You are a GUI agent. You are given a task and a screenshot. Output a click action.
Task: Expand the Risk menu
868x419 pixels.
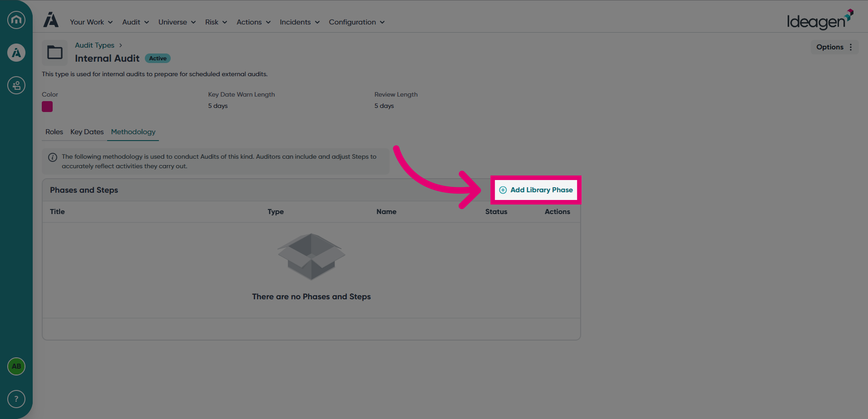(216, 22)
